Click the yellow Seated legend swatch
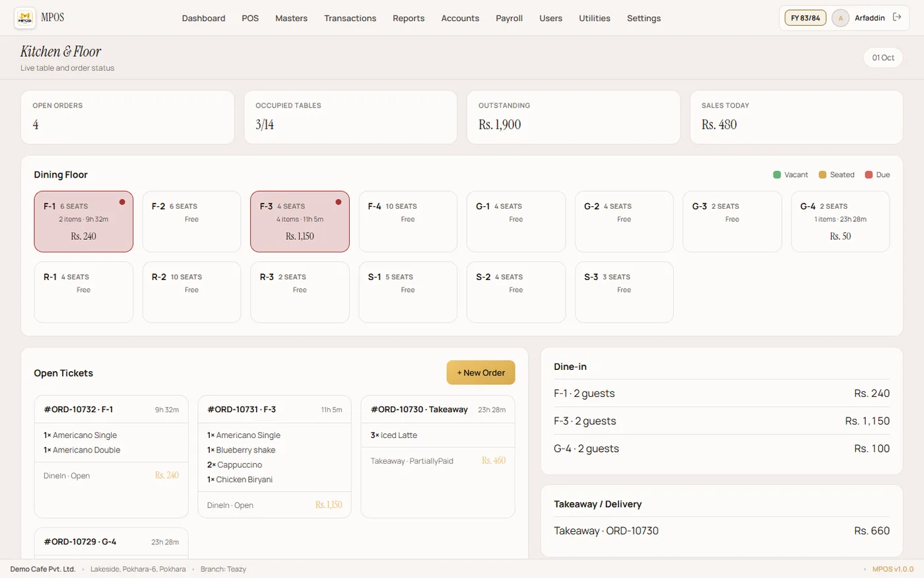 (x=822, y=174)
